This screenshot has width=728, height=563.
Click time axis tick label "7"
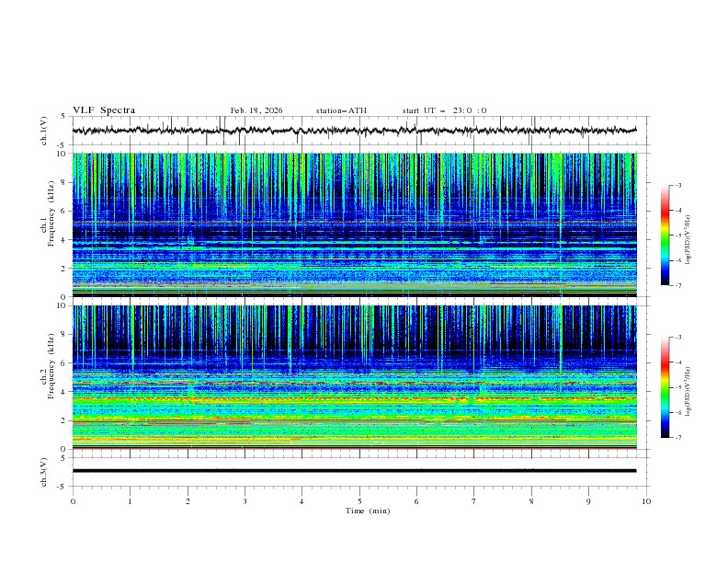click(474, 501)
